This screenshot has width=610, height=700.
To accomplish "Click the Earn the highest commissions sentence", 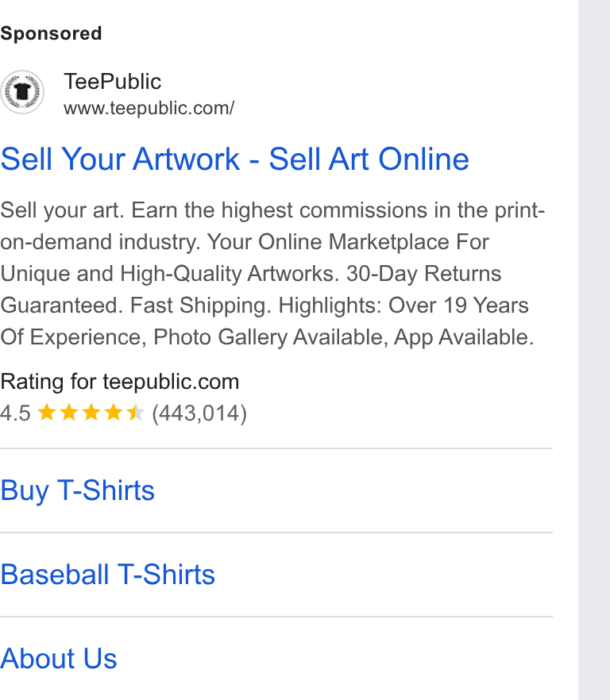I will 338,210.
